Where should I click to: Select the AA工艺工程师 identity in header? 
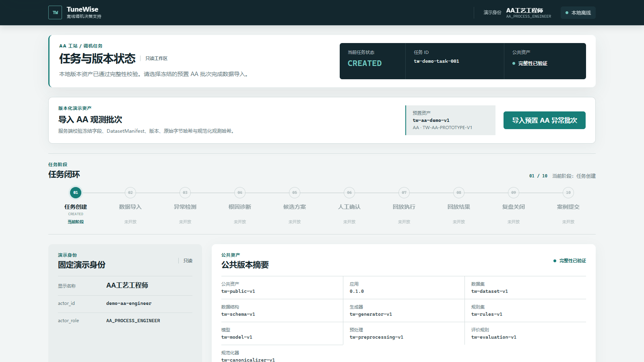point(524,10)
